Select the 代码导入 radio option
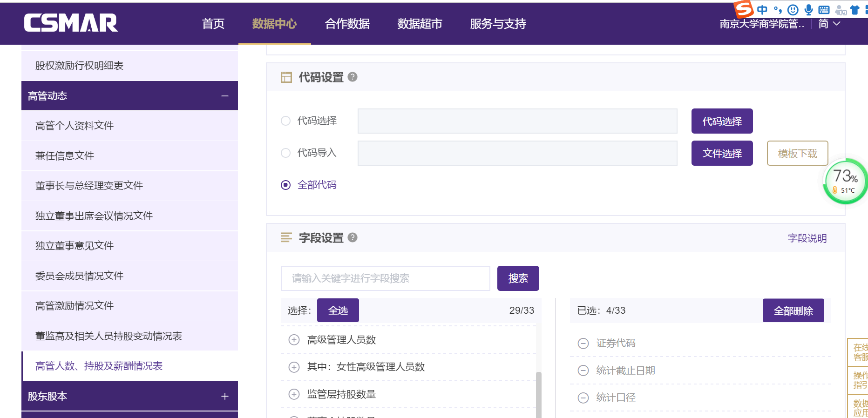Image resolution: width=868 pixels, height=418 pixels. pyautogui.click(x=285, y=153)
